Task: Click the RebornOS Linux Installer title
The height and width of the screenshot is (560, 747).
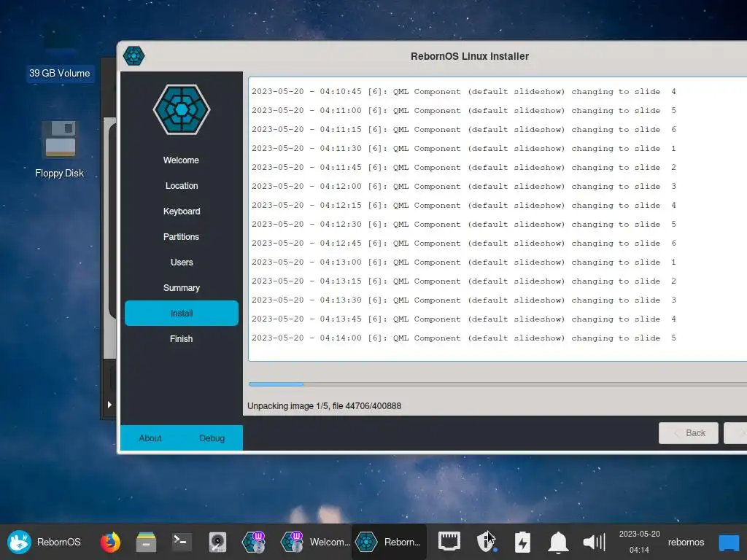Action: [x=470, y=56]
